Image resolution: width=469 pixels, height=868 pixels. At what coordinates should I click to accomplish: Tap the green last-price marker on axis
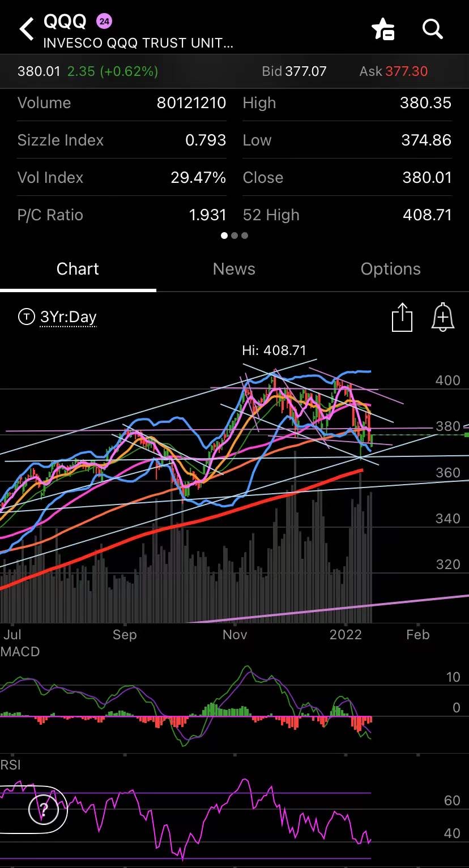[x=466, y=434]
